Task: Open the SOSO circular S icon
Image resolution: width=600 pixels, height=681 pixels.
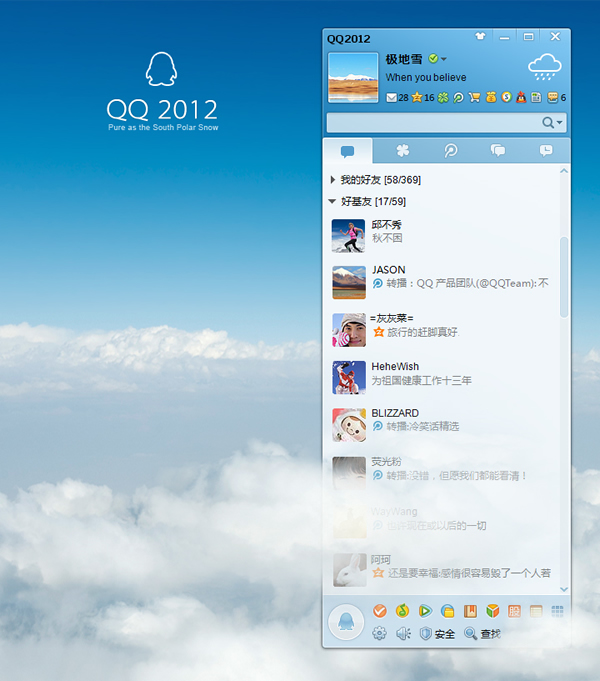Action: point(507,97)
